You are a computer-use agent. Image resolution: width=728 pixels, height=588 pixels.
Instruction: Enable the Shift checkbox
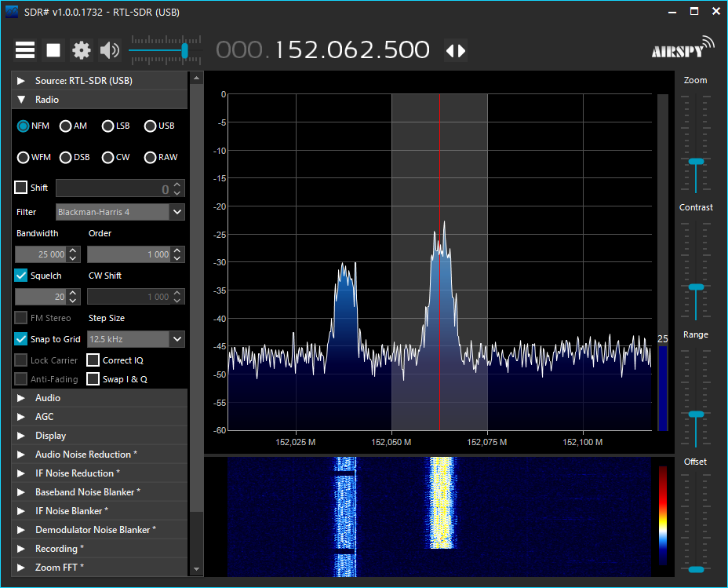[x=21, y=187]
